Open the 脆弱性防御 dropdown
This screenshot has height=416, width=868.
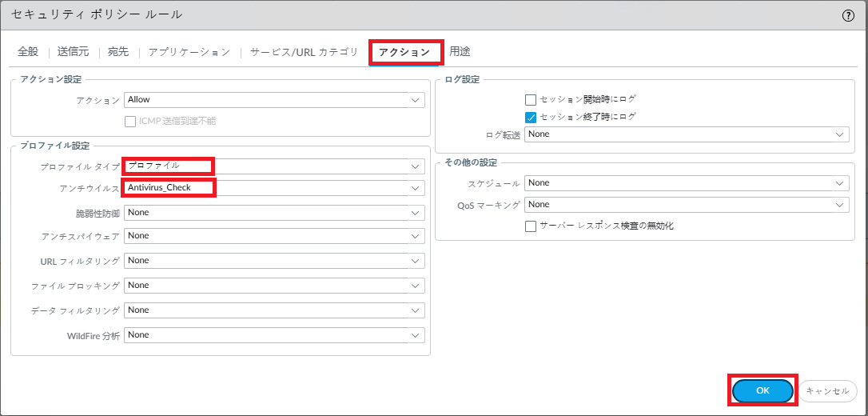tap(273, 213)
